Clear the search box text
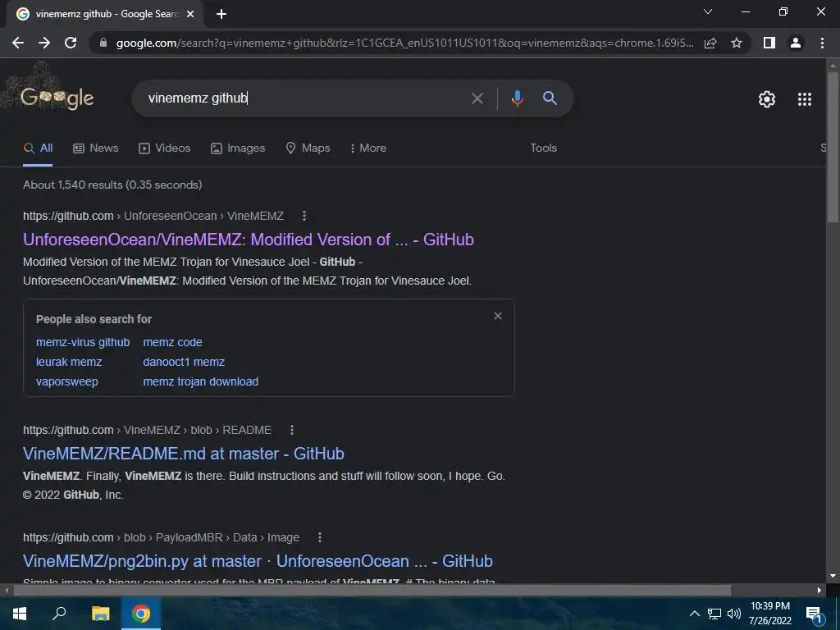 point(477,98)
